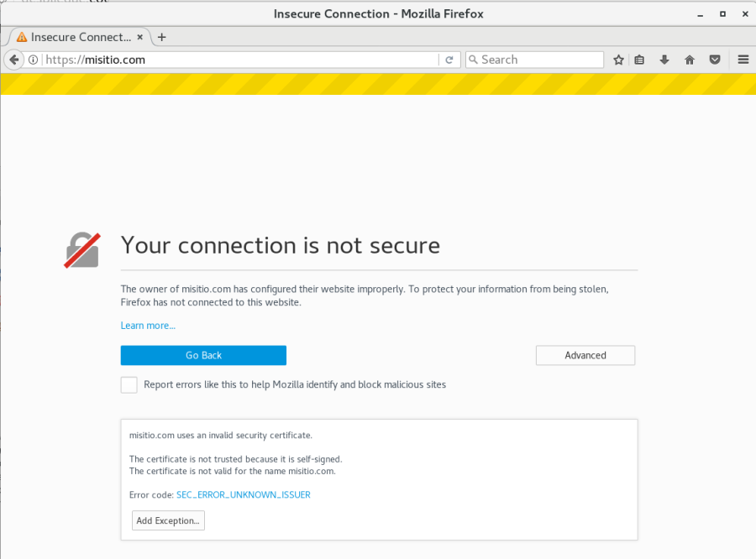Screen dimensions: 756x559
Task: Close the Firefox window
Action: click(x=745, y=14)
